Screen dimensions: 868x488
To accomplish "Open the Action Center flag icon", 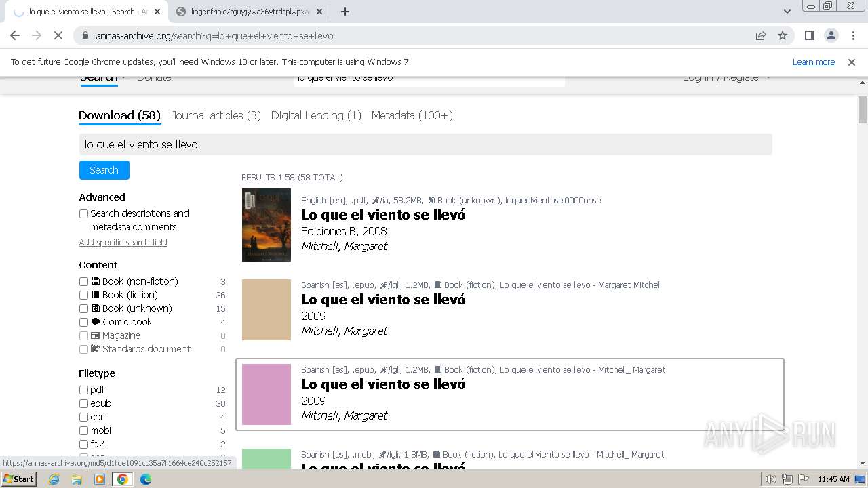I will pos(802,479).
